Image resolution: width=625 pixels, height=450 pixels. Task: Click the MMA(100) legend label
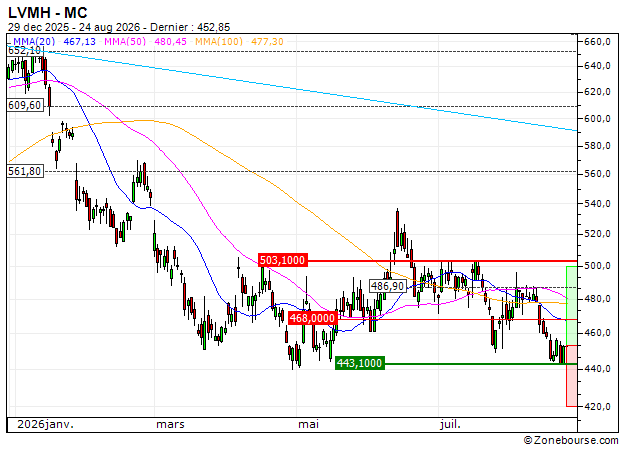219,41
